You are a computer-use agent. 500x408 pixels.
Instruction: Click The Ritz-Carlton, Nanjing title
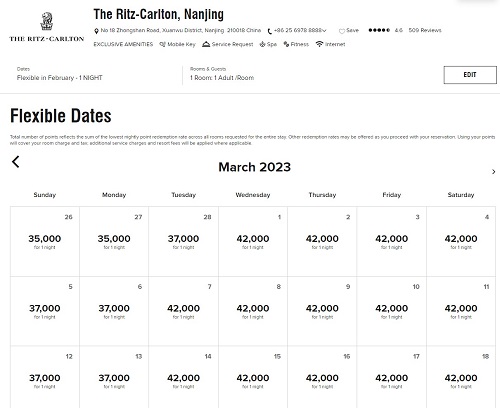tap(158, 15)
